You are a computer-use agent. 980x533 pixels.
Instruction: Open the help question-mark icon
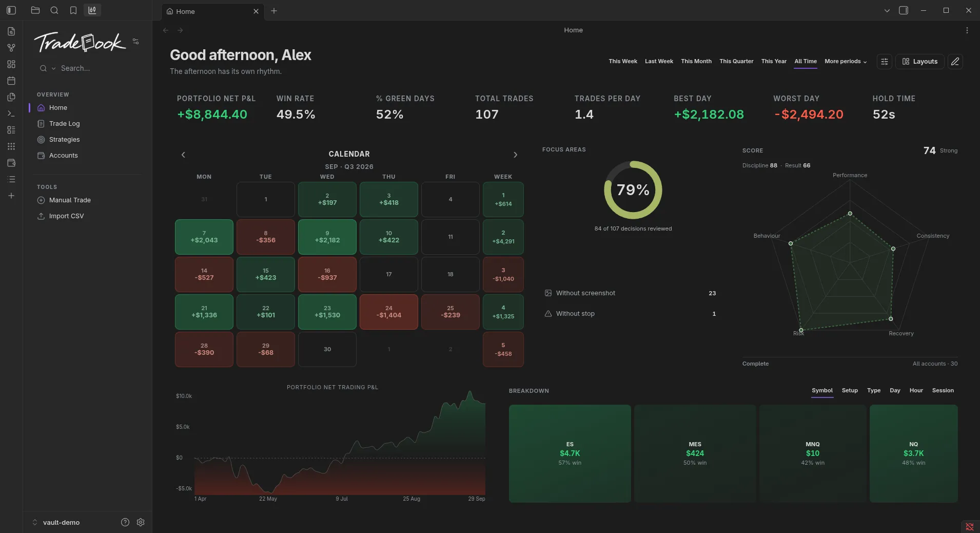tap(125, 522)
